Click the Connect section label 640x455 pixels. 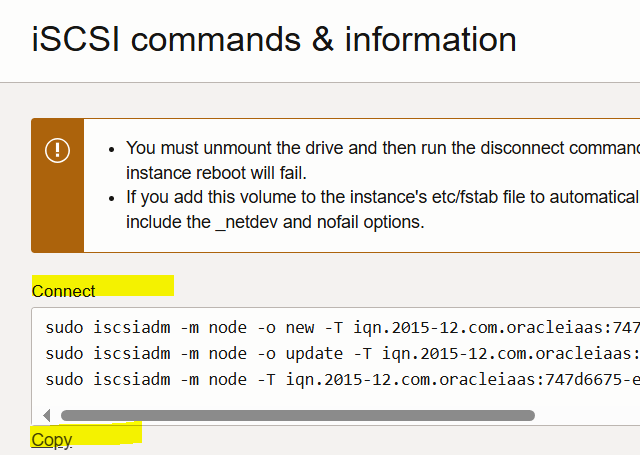[64, 291]
